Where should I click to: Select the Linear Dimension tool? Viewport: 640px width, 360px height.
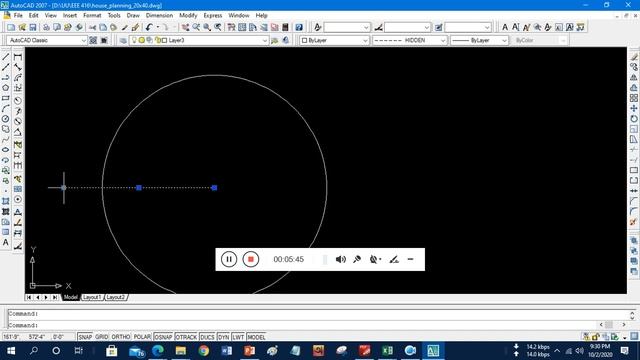coord(18,57)
